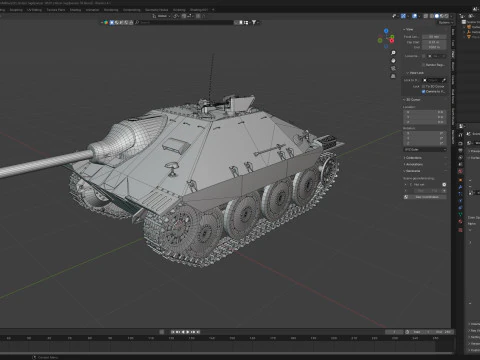The width and height of the screenshot is (480, 360).
Task: Click the eyedropper next to Lock to Object
Action: coord(444,80)
